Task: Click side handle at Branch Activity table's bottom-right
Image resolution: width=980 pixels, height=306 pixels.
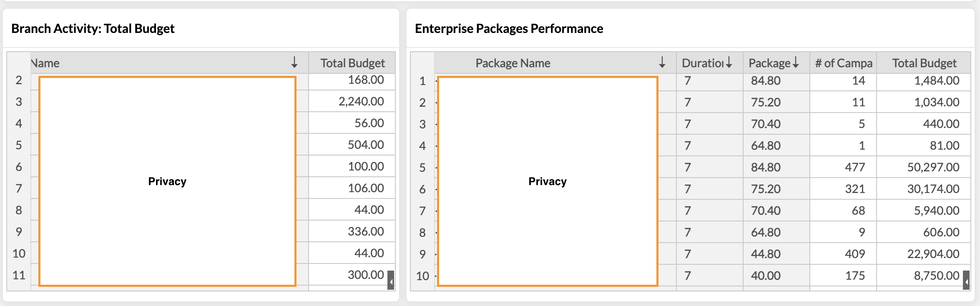Action: click(x=391, y=280)
